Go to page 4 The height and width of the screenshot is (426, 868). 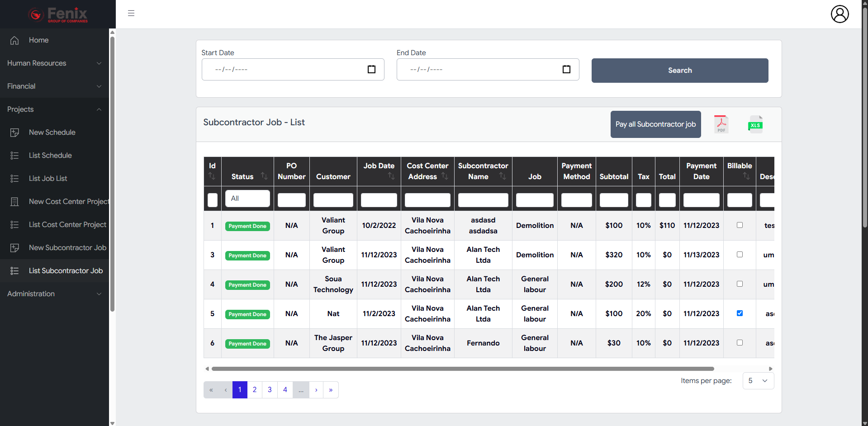[x=285, y=390]
